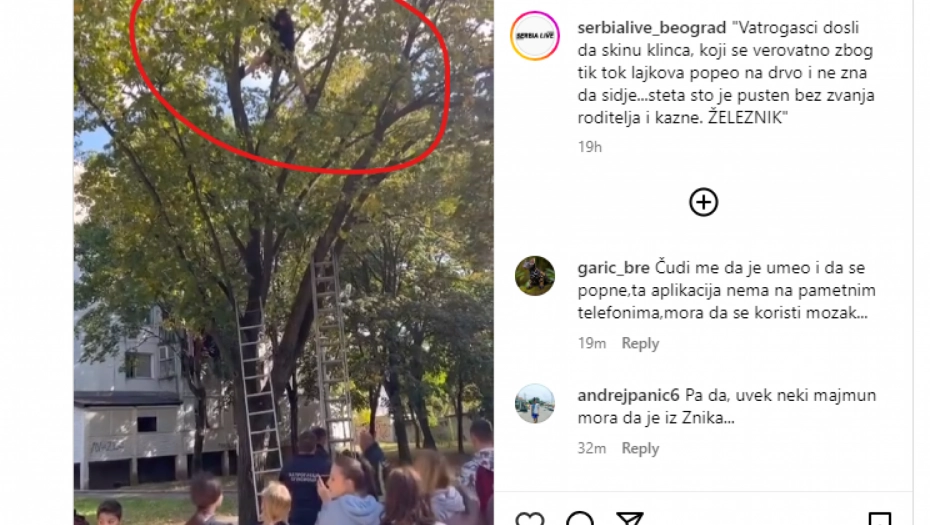
Task: Open andrejpanic6 profile picture
Action: click(x=535, y=403)
